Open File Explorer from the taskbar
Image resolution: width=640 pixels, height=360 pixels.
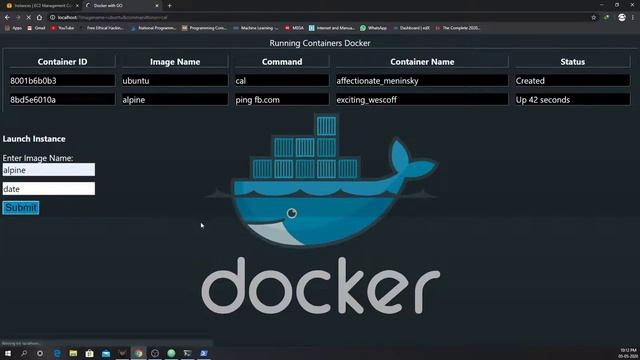pos(73,353)
